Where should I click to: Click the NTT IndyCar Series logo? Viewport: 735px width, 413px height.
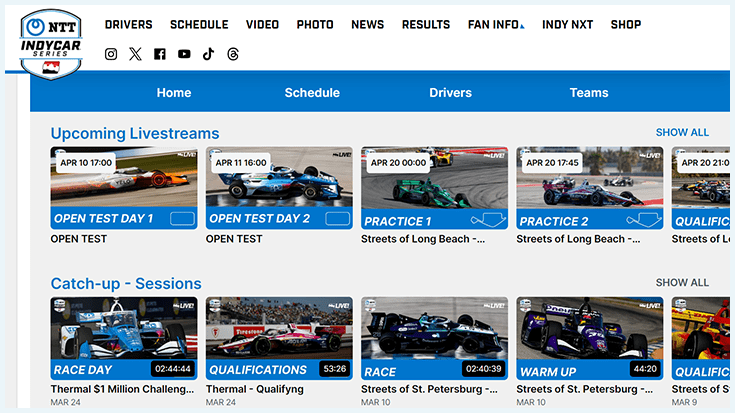click(x=51, y=44)
